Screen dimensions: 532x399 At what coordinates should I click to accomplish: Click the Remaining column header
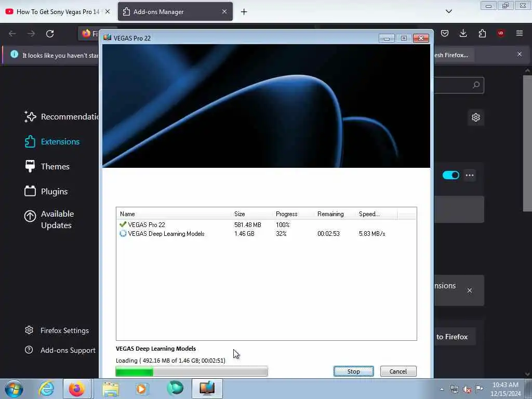coord(335,214)
